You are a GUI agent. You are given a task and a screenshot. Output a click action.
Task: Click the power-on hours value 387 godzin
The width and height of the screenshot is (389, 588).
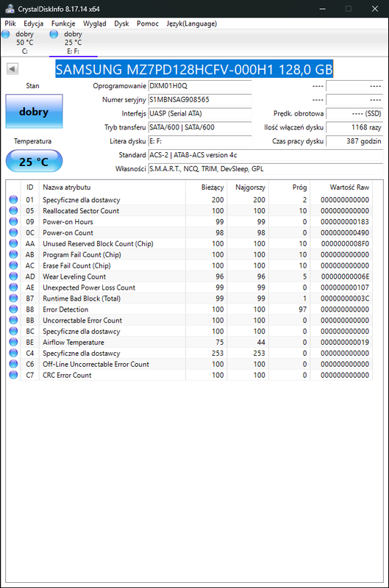pos(354,141)
